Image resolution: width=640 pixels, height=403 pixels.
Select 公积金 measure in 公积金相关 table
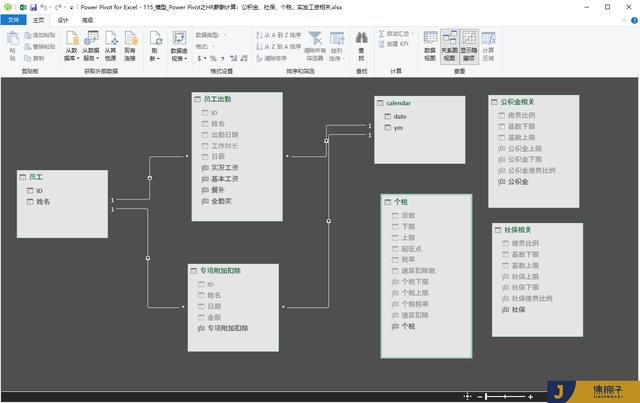(x=518, y=181)
